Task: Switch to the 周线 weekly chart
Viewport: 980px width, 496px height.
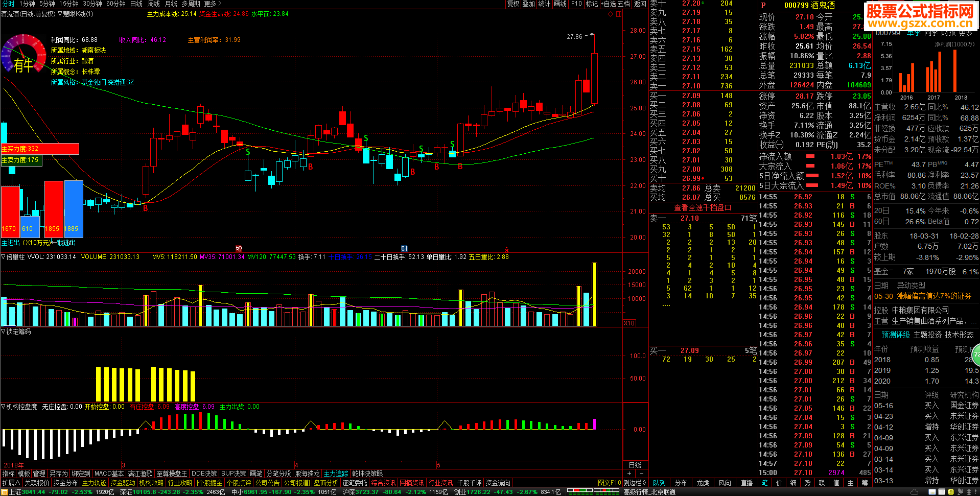Action: (154, 4)
